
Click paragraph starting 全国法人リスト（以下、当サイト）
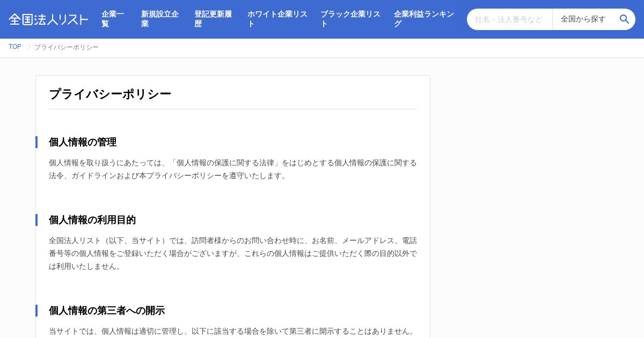233,253
